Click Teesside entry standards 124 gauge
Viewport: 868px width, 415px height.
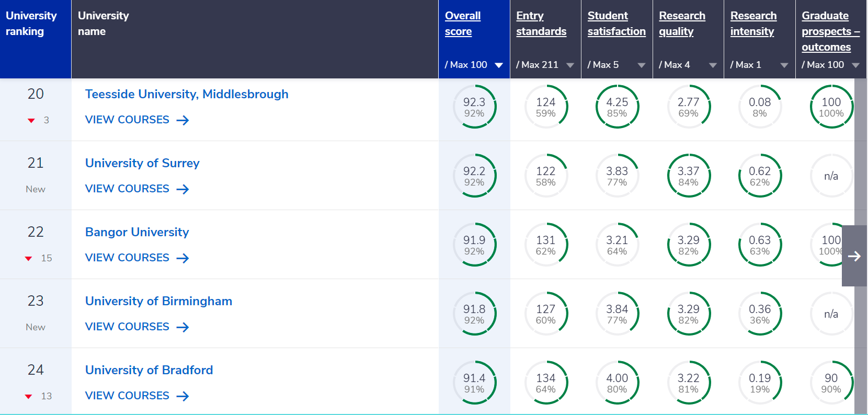click(x=545, y=107)
